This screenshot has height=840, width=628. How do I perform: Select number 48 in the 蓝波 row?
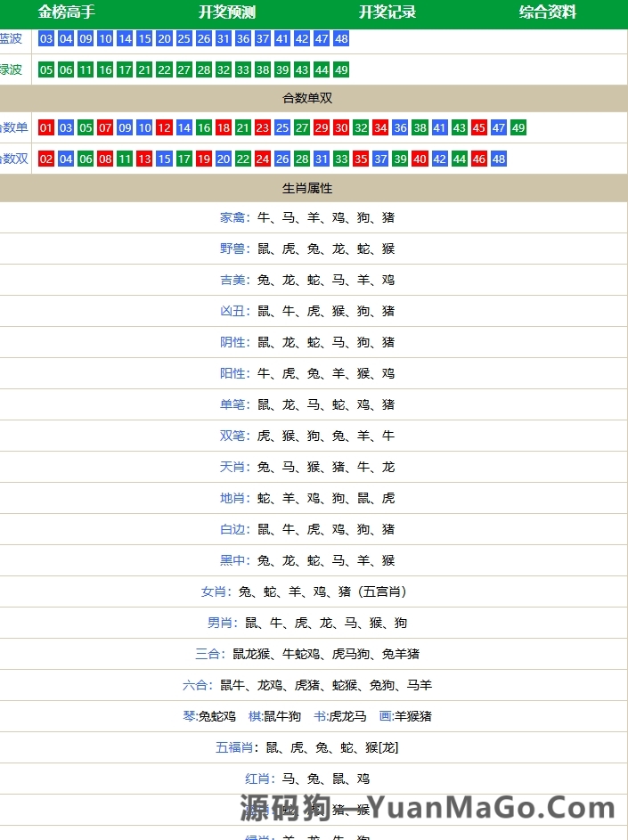point(341,39)
